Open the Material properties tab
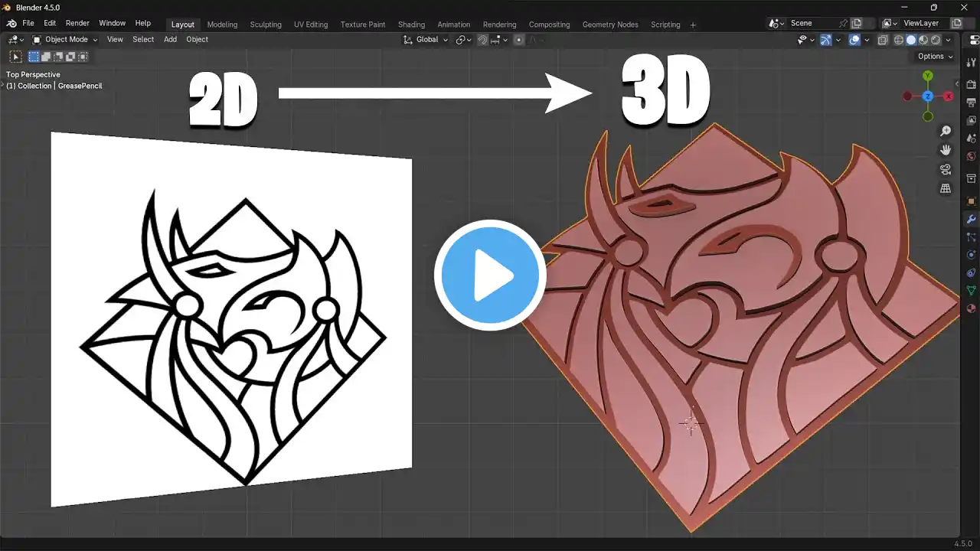980x551 pixels. point(972,309)
